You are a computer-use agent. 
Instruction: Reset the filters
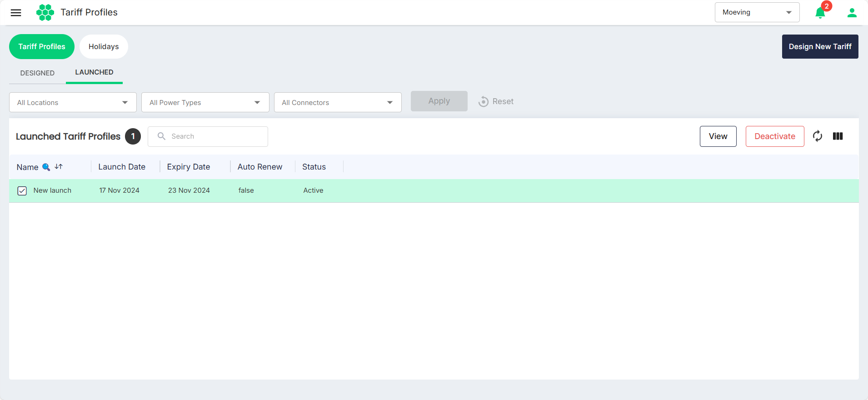(496, 101)
